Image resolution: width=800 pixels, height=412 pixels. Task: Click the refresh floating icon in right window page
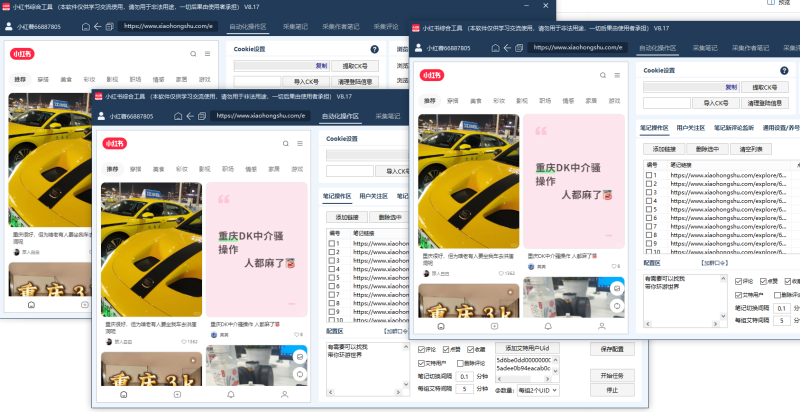coord(617,306)
